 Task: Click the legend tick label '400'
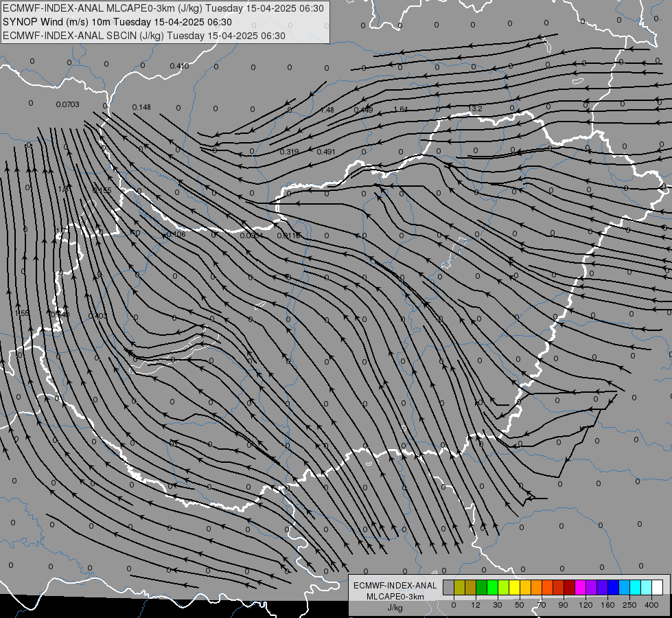(651, 605)
